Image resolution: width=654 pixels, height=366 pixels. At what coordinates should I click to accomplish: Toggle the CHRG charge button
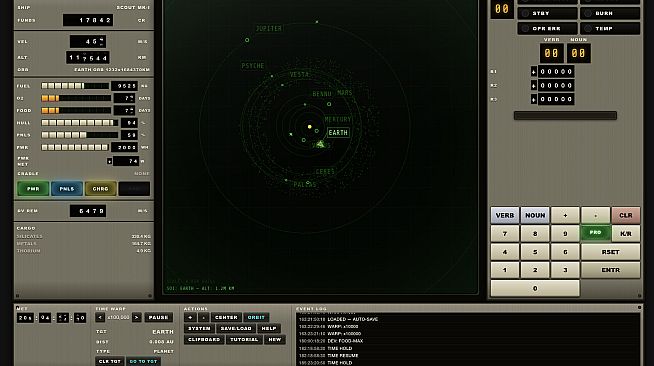click(x=101, y=189)
